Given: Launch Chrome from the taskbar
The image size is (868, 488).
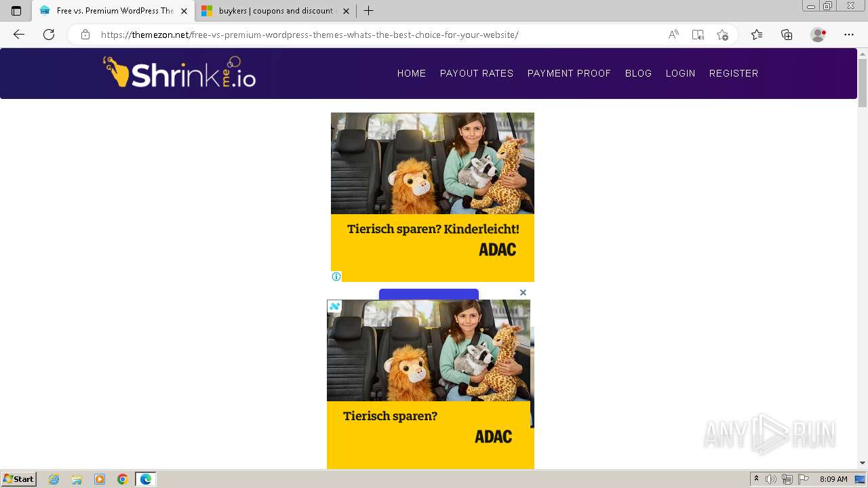Looking at the screenshot, I should pos(122,479).
